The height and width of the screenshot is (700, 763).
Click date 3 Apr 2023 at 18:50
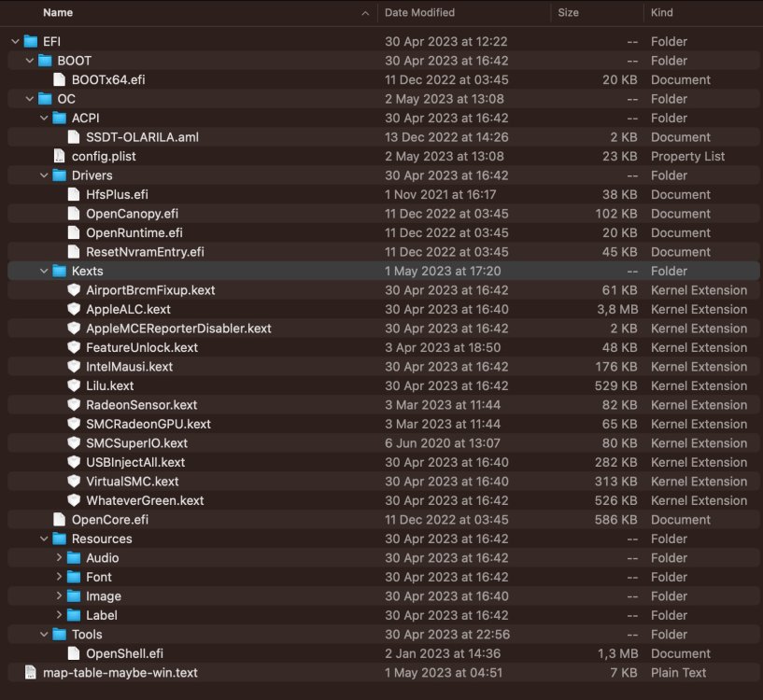pos(443,347)
